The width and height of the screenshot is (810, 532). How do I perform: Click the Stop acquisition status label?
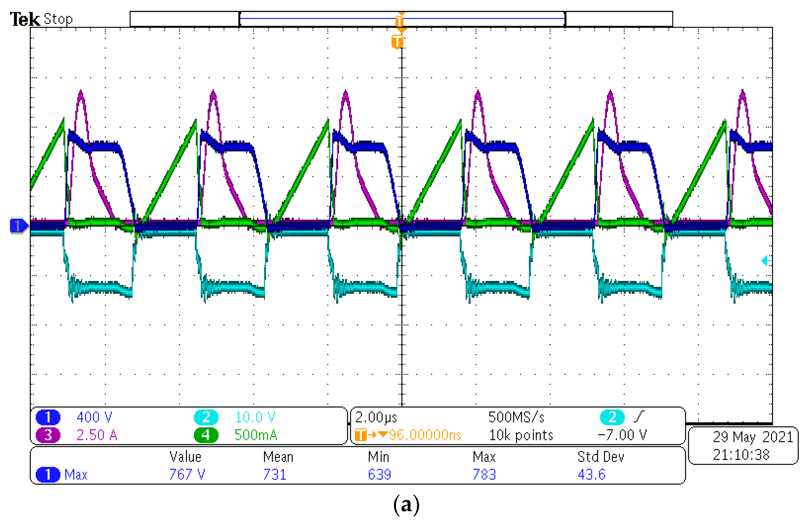(58, 19)
